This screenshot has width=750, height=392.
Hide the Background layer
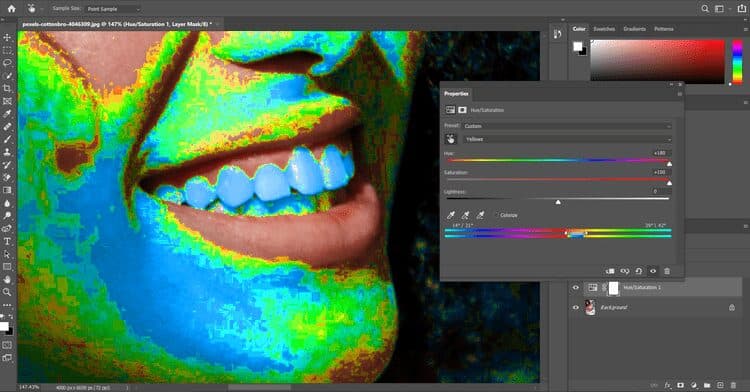576,307
